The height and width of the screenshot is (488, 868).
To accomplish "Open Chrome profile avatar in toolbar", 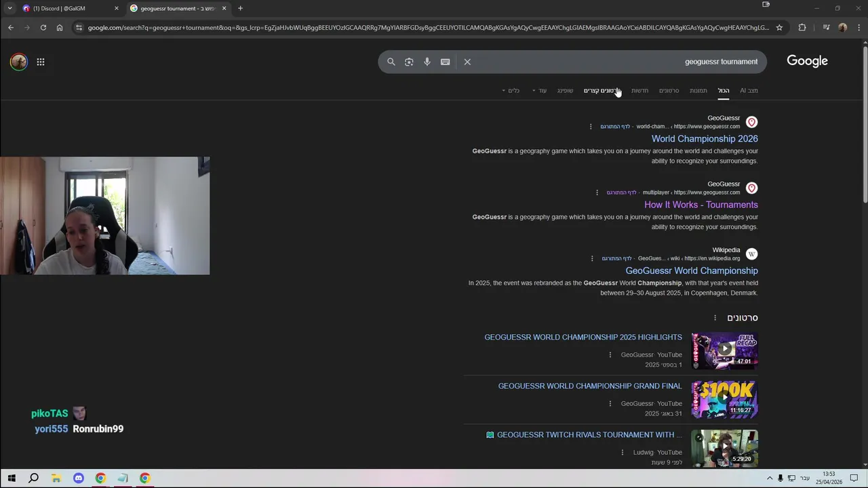I will click(x=842, y=28).
